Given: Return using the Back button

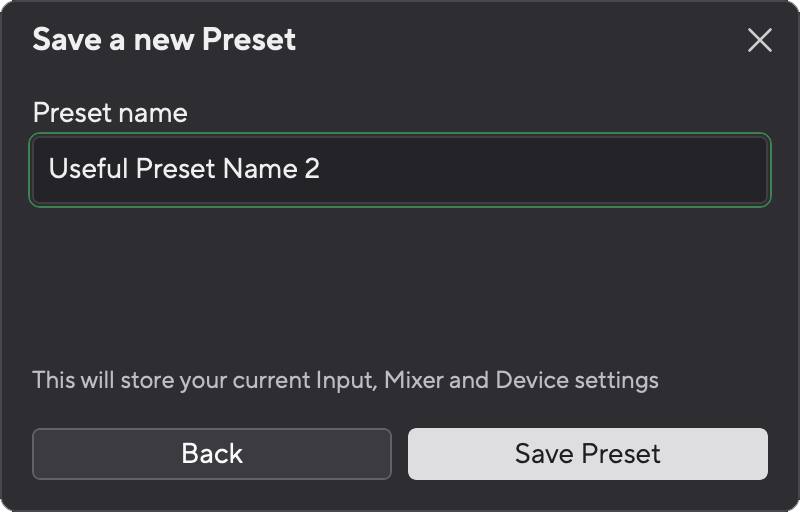Looking at the screenshot, I should click(211, 454).
